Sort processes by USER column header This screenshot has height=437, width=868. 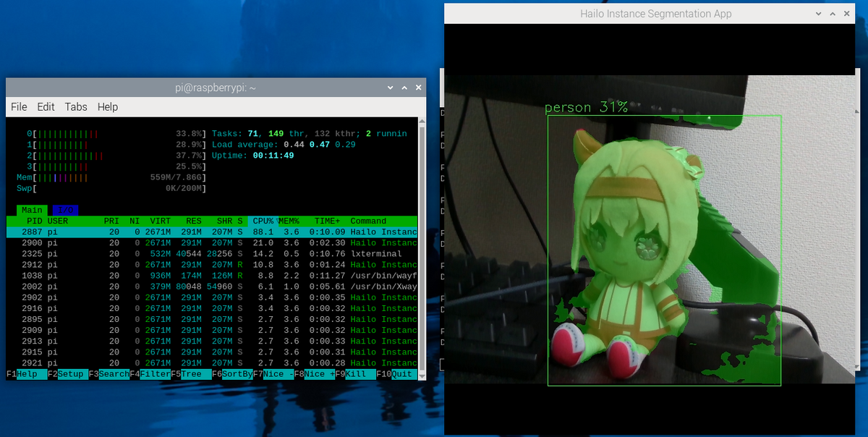point(58,221)
